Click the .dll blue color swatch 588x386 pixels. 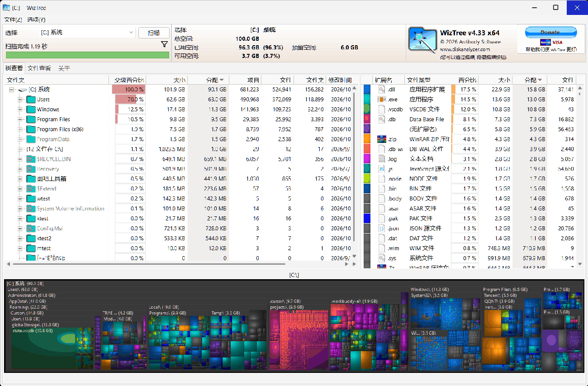click(x=367, y=90)
